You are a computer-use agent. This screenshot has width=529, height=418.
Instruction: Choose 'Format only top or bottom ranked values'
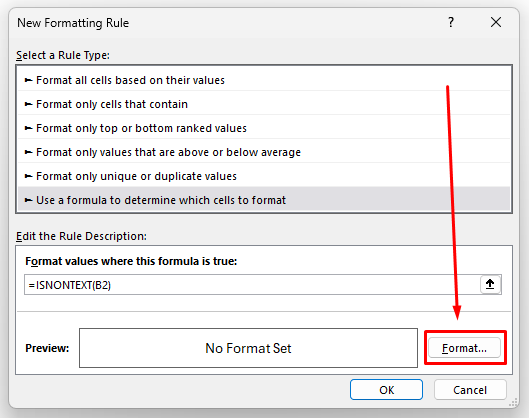point(264,128)
